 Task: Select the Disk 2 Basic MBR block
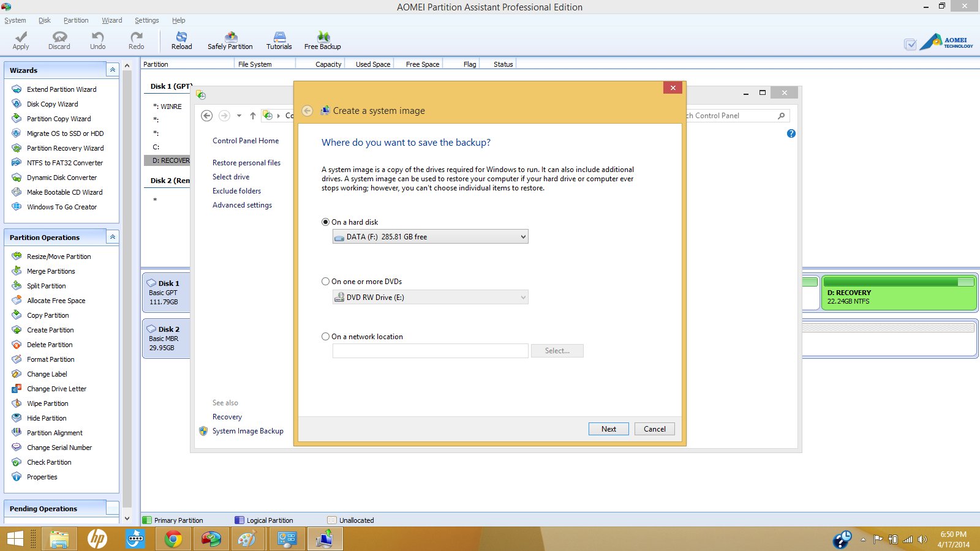coord(167,339)
